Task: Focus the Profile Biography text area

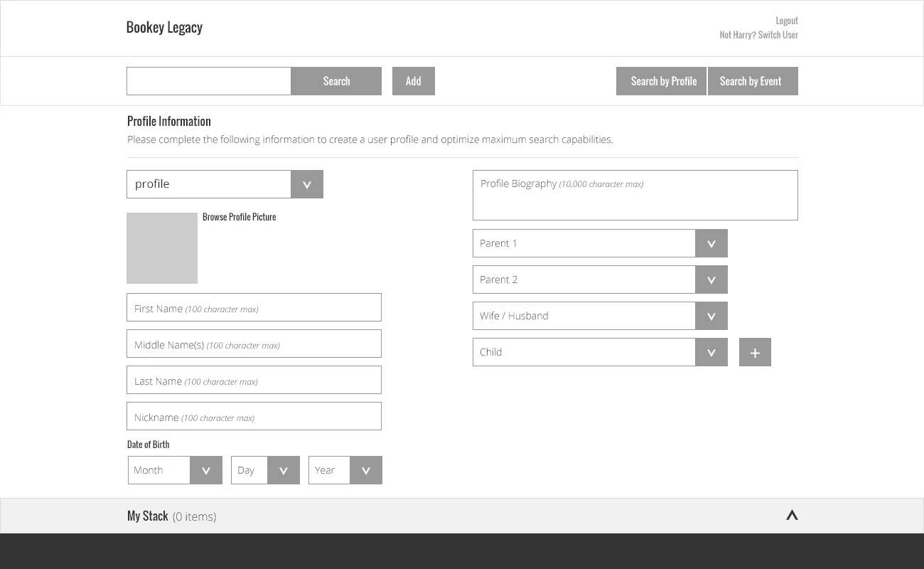Action: point(635,195)
